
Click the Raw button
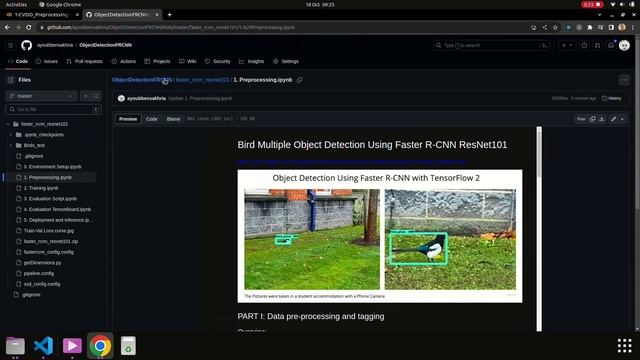[581, 119]
